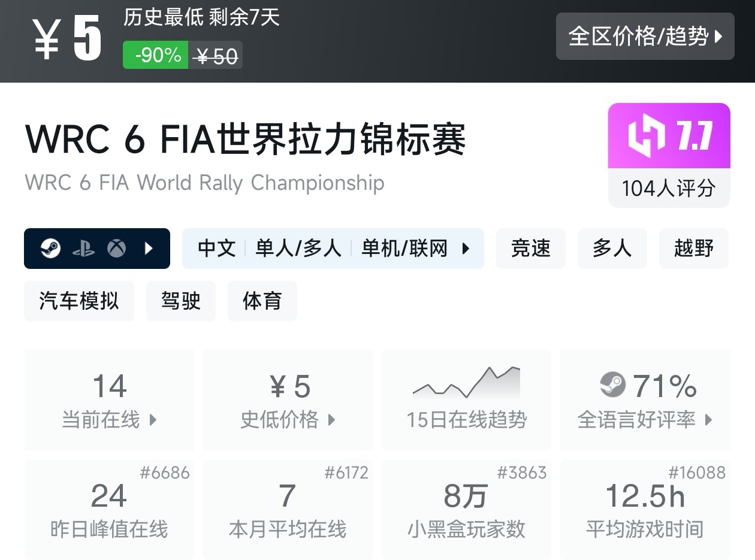
Task: Click the title WRC 6 FIA世界拉力锦标赛
Action: pyautogui.click(x=246, y=139)
